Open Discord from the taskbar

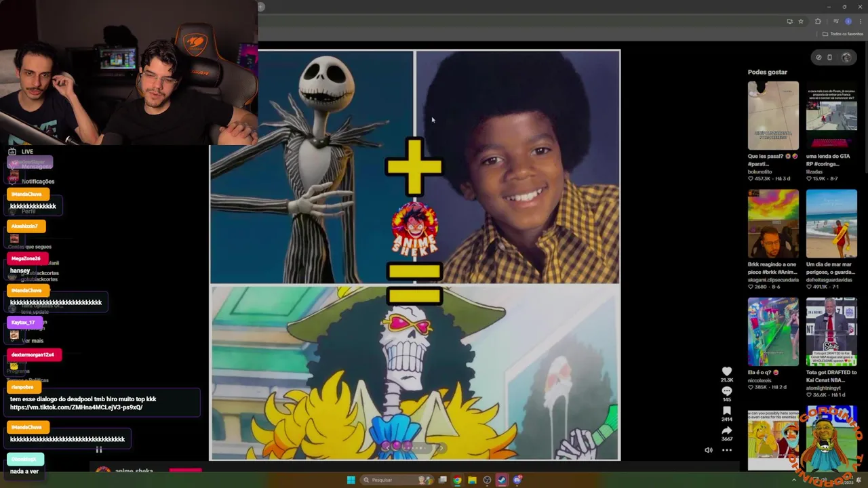(517, 480)
